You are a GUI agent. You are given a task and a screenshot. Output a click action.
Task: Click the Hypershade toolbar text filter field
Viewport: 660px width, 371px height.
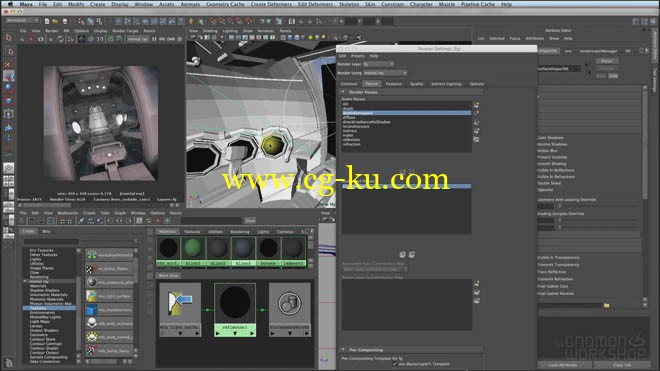[x=212, y=221]
